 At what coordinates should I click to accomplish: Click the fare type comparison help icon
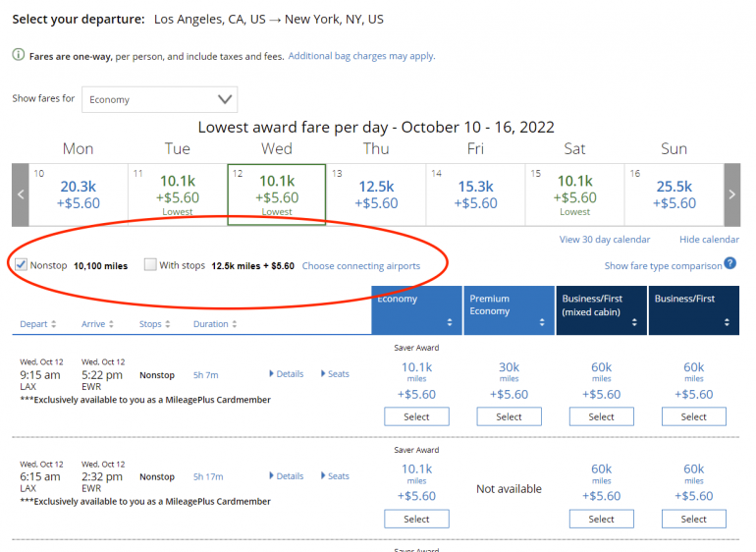729,264
